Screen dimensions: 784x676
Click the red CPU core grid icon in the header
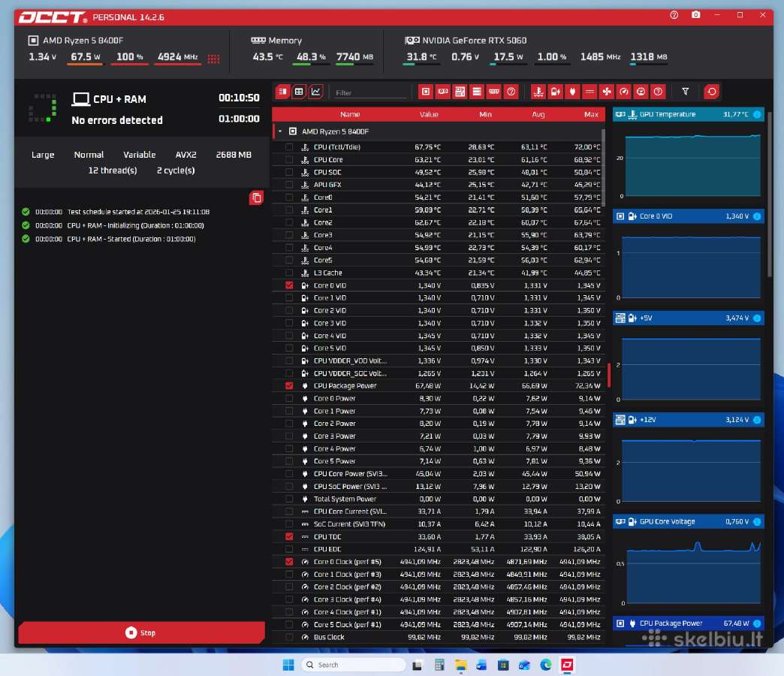[x=213, y=59]
